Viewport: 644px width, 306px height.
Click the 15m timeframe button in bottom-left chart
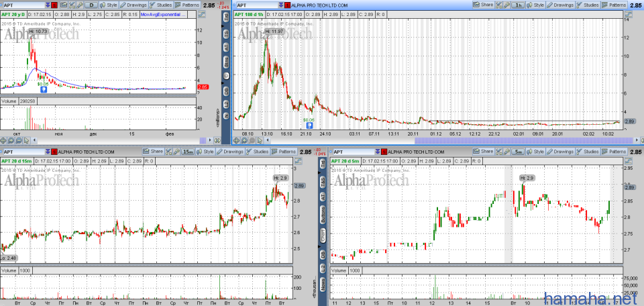[188, 152]
